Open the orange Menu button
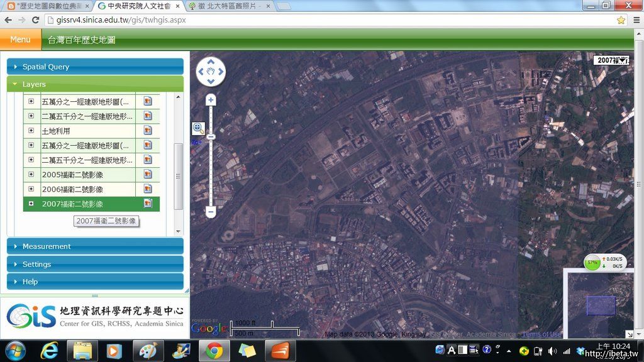This screenshot has height=362, width=644. pyautogui.click(x=20, y=40)
